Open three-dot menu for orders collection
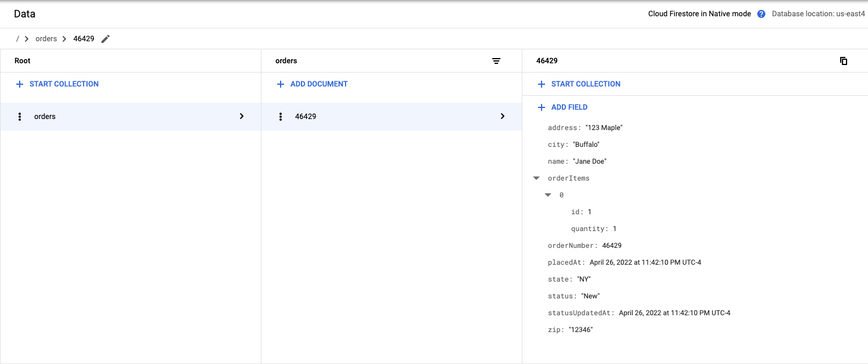 pyautogui.click(x=20, y=117)
